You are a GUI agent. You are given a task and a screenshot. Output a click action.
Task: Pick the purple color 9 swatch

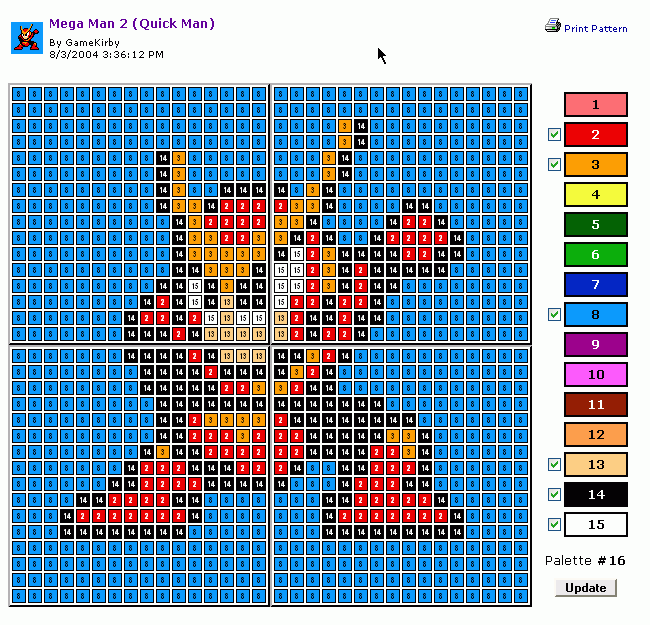click(x=596, y=344)
